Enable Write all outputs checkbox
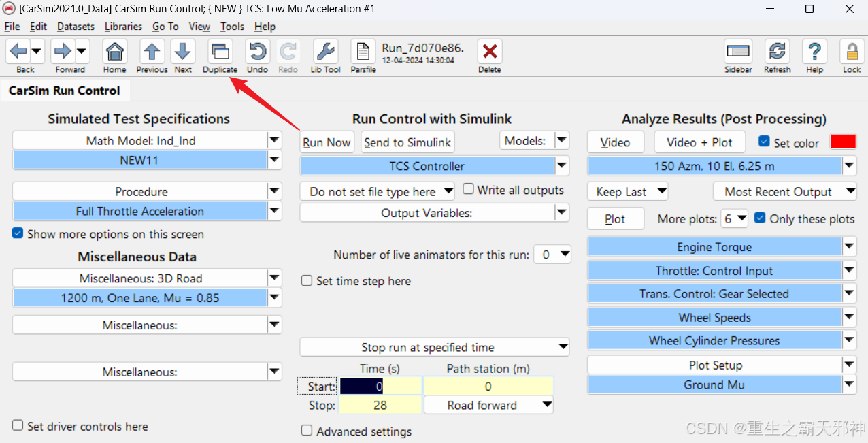Image resolution: width=868 pixels, height=443 pixels. coord(468,189)
